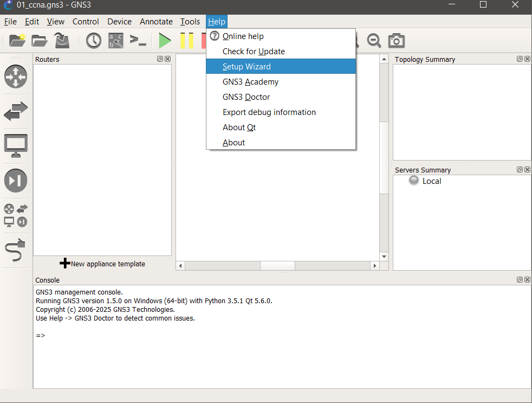
Task: Browse routers in the device sidebar
Action: tap(16, 77)
